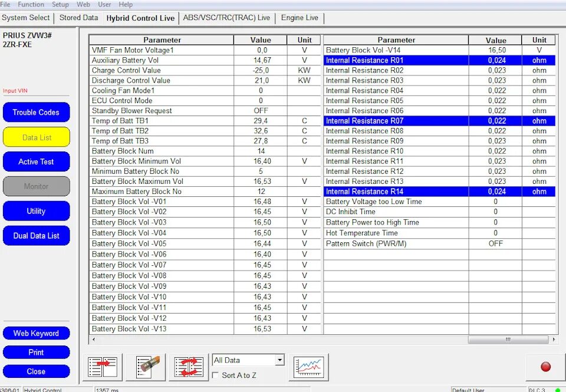Select the Internal Resistance R02 row
Screen dimensions: 566x392
[x=439, y=70]
